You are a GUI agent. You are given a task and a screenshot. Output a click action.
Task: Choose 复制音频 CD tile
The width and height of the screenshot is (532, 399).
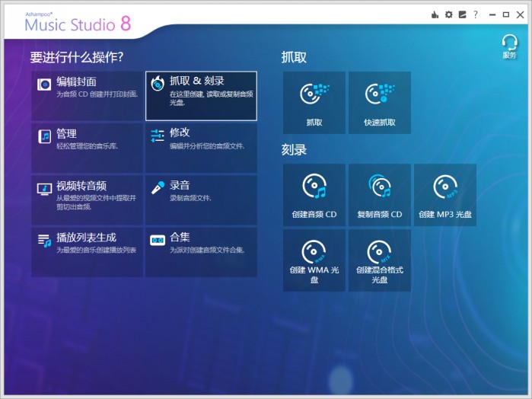(379, 195)
